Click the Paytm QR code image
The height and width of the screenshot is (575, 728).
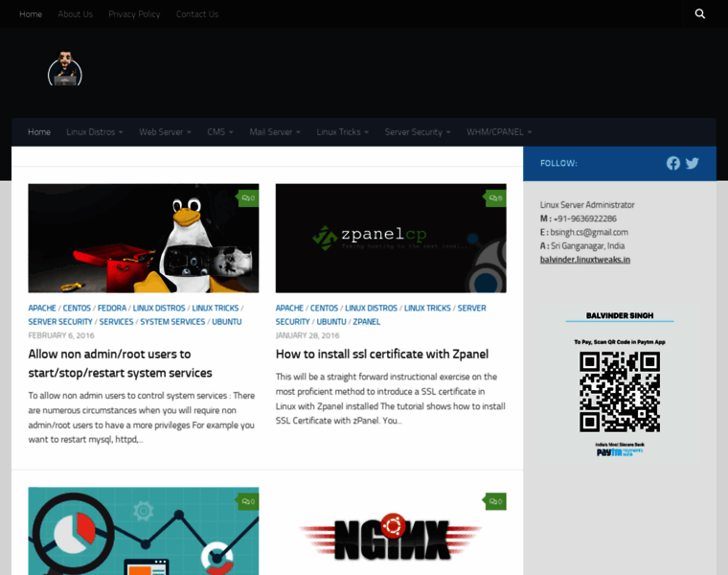click(620, 392)
